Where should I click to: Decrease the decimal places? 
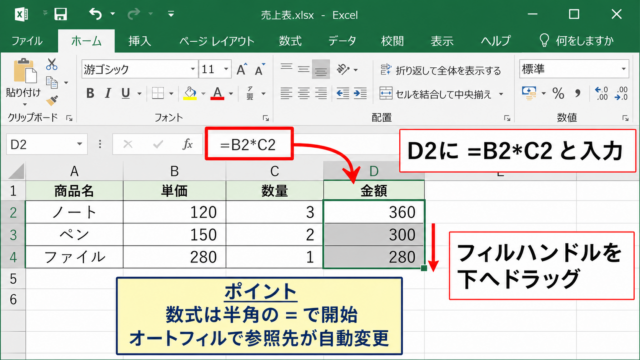point(621,93)
